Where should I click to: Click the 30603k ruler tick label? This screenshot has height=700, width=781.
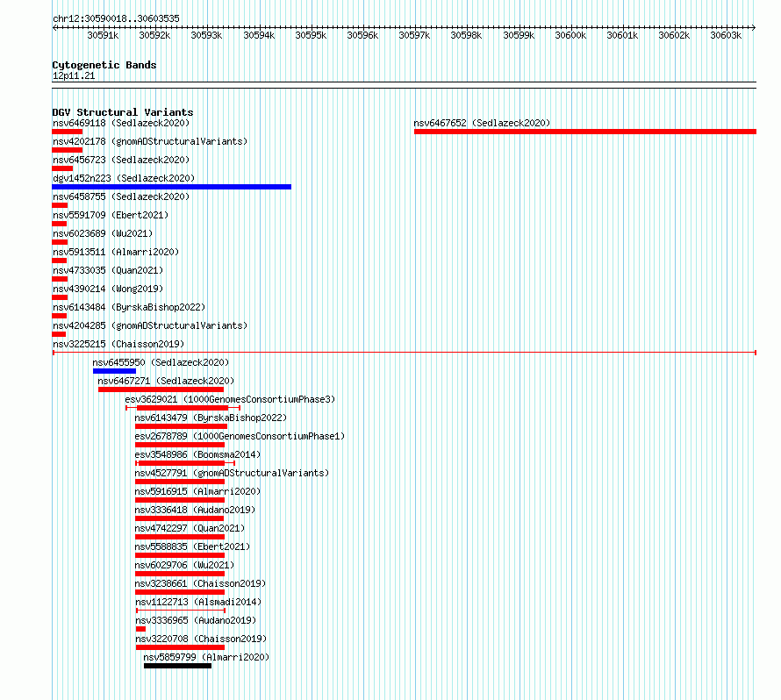[726, 35]
